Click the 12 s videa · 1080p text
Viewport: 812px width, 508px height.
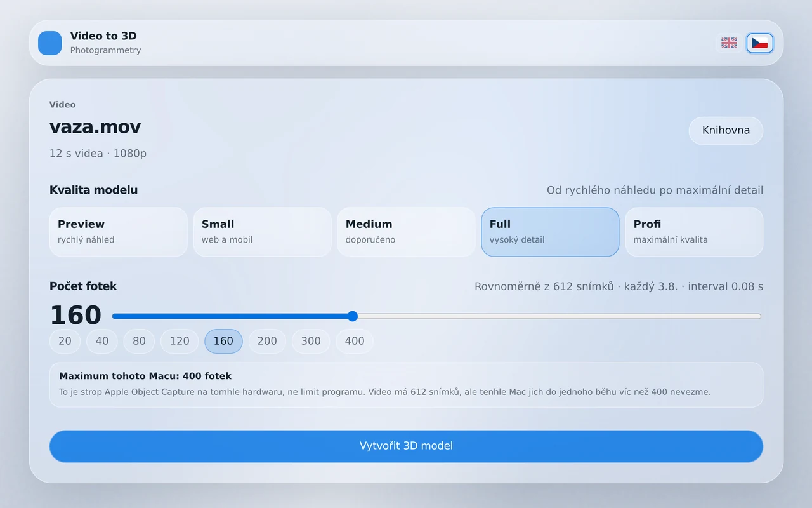tap(98, 154)
